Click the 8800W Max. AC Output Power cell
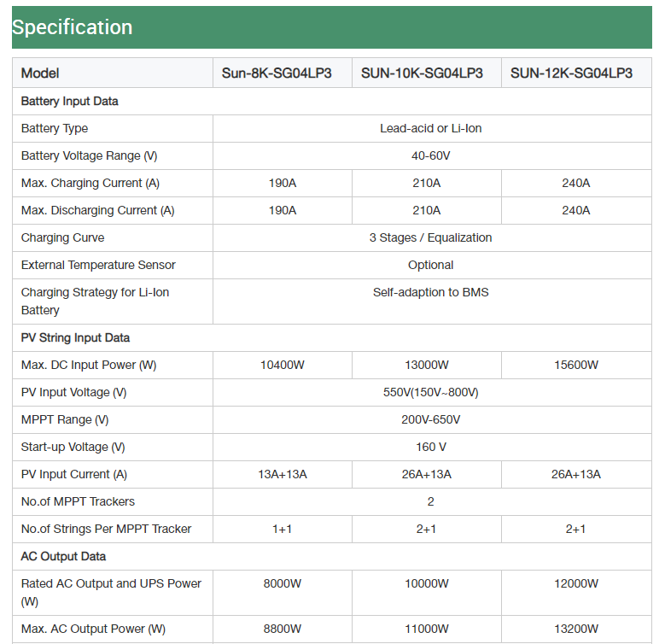 pos(283,629)
